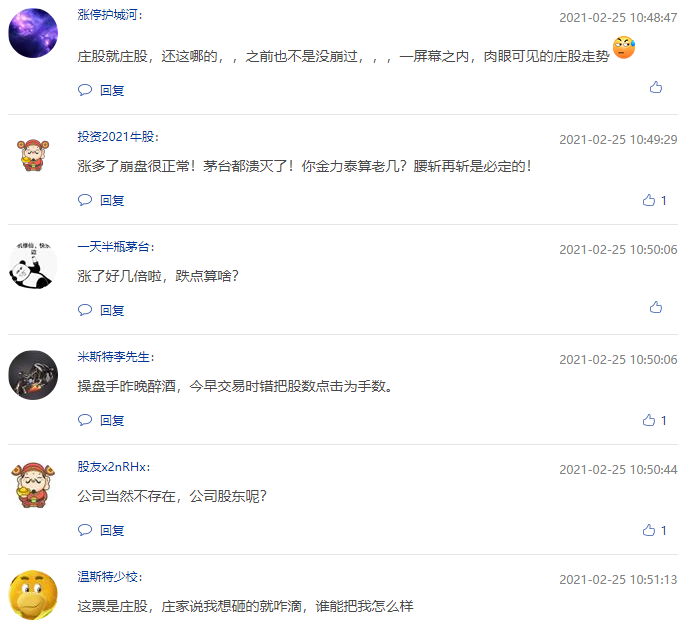Like the comment by 投资2021牛股
This screenshot has height=632, width=683.
pos(649,200)
